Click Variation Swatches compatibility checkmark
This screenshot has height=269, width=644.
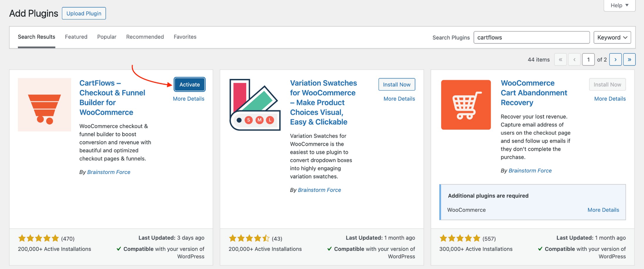tap(329, 249)
